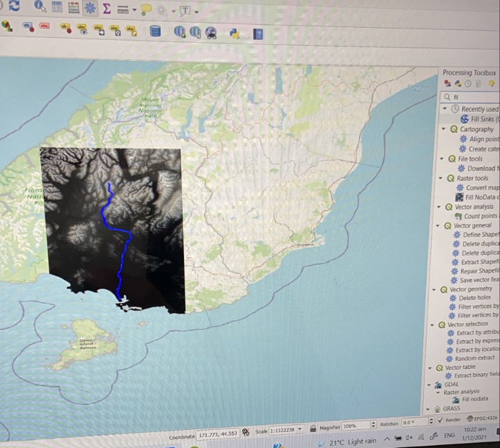Click the Show Map Tips icon

[x=146, y=10]
